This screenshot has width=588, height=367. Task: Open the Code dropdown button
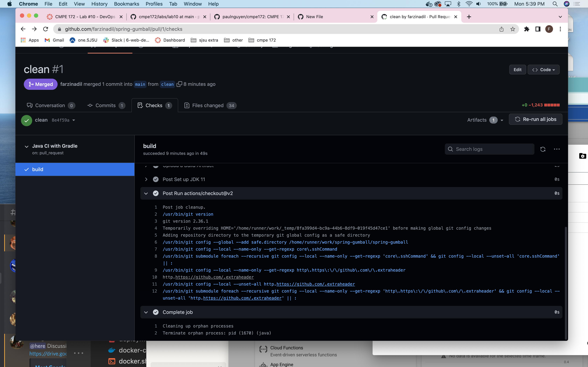pyautogui.click(x=543, y=70)
